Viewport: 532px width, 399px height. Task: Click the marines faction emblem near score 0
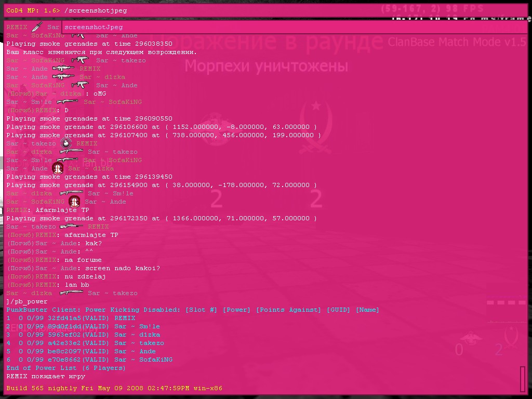pyautogui.click(x=471, y=338)
